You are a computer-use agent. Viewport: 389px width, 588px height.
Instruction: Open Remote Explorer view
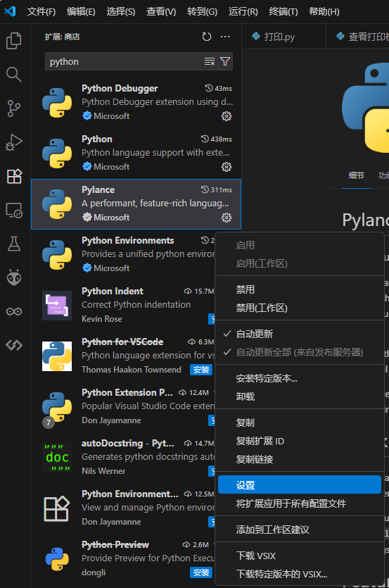(x=14, y=210)
